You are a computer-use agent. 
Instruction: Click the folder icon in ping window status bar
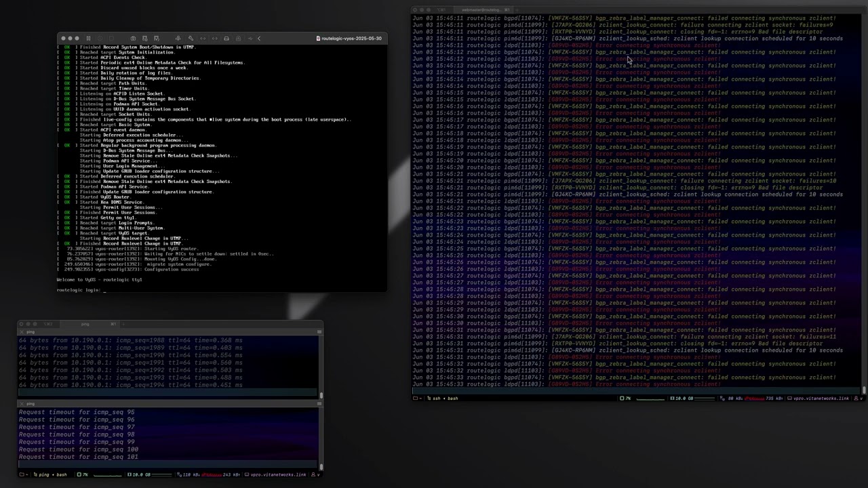[23, 474]
